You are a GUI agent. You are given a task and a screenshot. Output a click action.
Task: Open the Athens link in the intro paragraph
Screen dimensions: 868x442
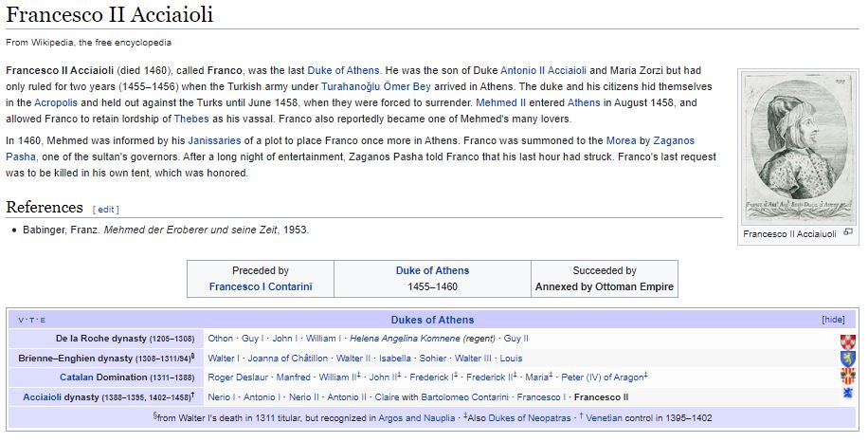point(584,102)
